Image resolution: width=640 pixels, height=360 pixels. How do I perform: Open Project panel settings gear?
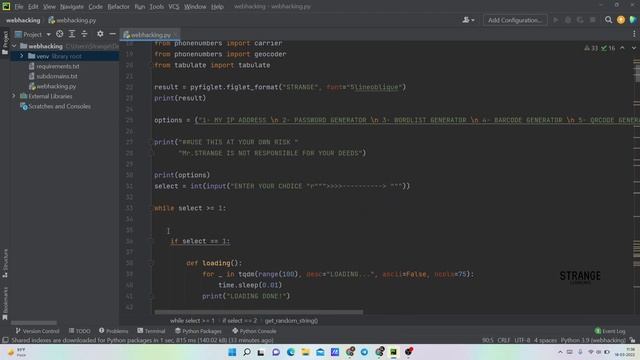[x=100, y=34]
